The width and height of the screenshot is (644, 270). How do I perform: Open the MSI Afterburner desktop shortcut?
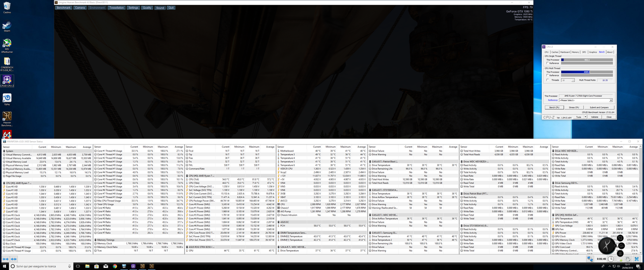coord(7,44)
